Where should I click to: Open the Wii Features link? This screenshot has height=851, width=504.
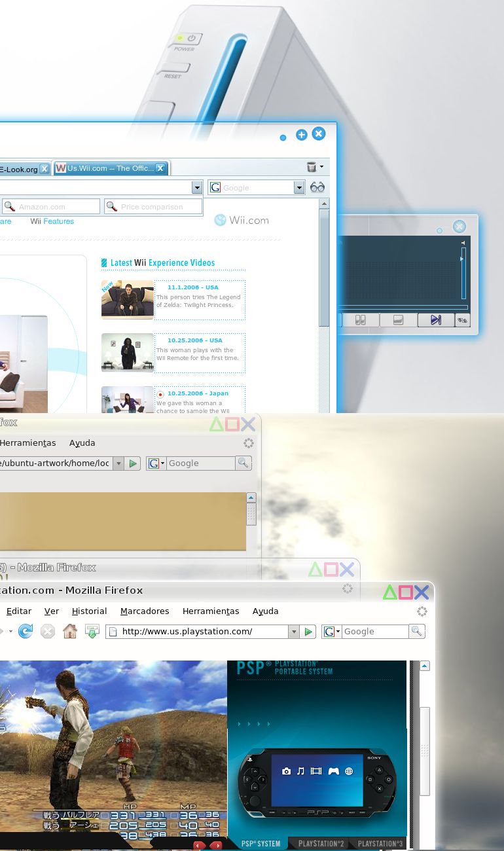52,221
